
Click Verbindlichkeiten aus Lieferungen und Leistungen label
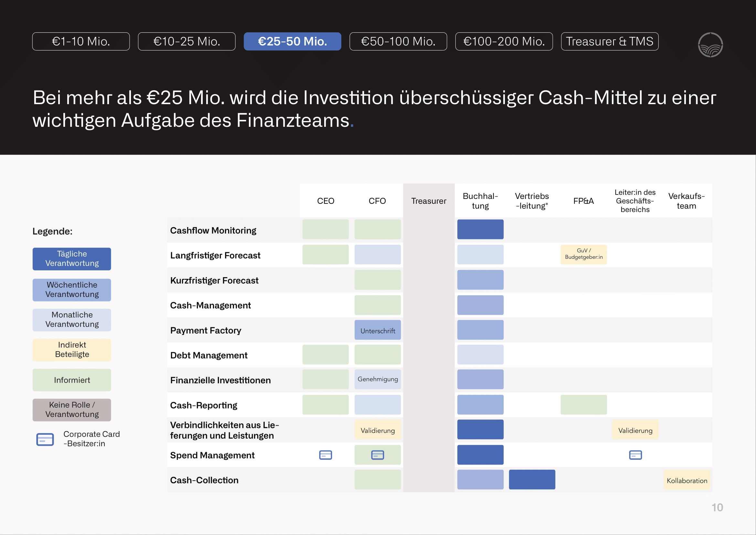pyautogui.click(x=225, y=430)
